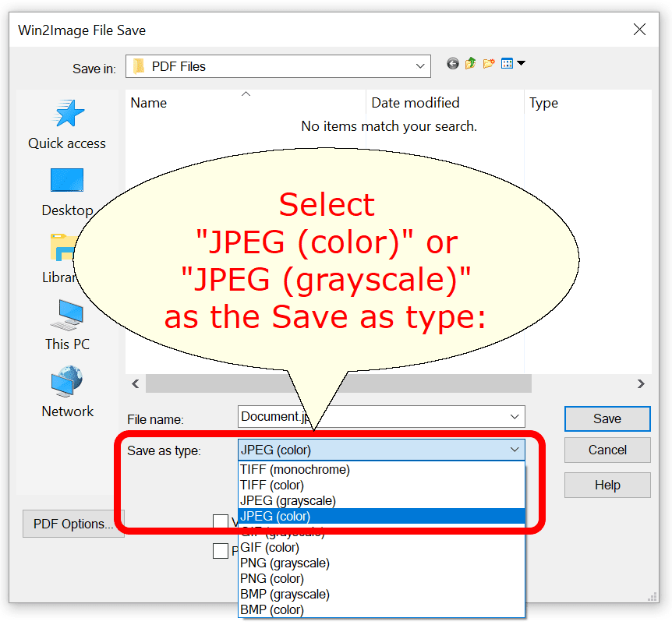Screen dimensions: 672x625
Task: Expand the Save in folder dropdown
Action: [421, 67]
